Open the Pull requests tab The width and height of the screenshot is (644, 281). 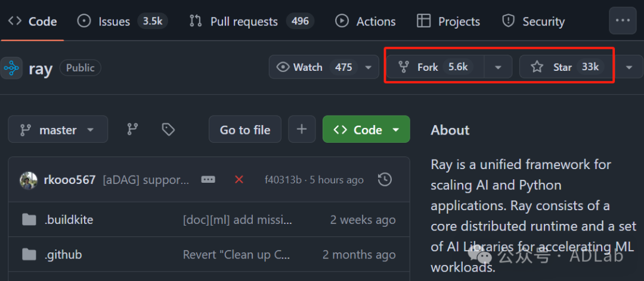click(x=252, y=21)
